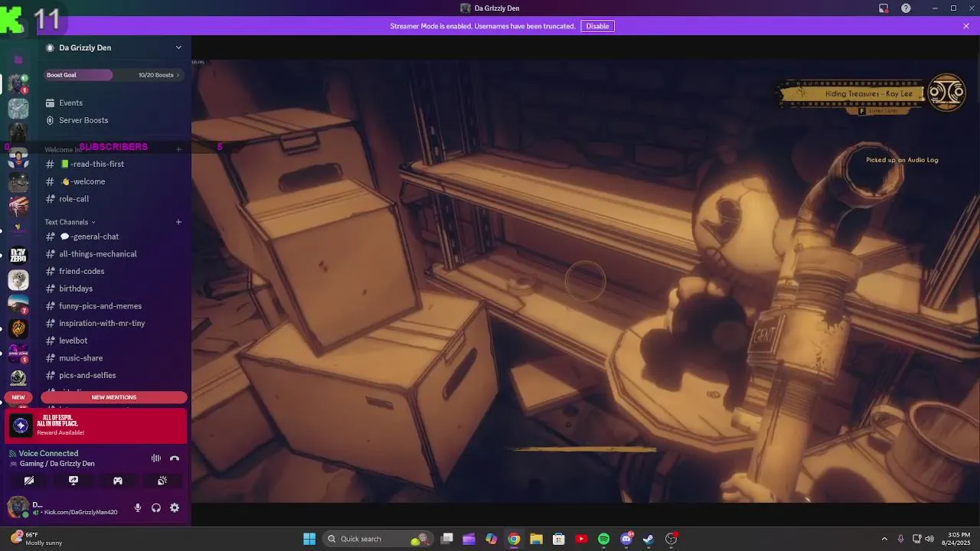Open the funny-pics-and-memes channel
Image resolution: width=980 pixels, height=551 pixels.
point(113,306)
